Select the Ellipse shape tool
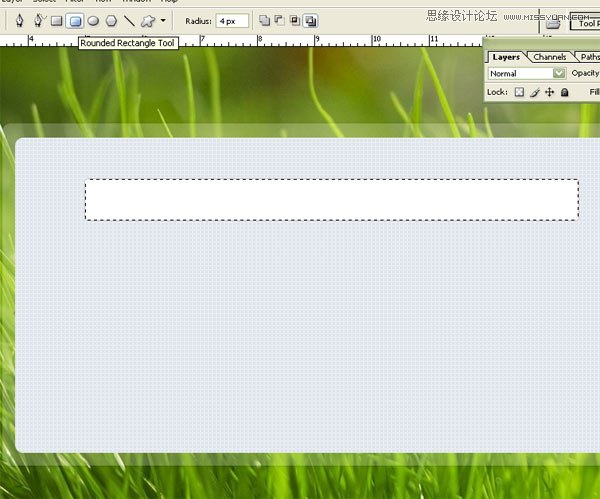This screenshot has width=600, height=499. pyautogui.click(x=93, y=21)
